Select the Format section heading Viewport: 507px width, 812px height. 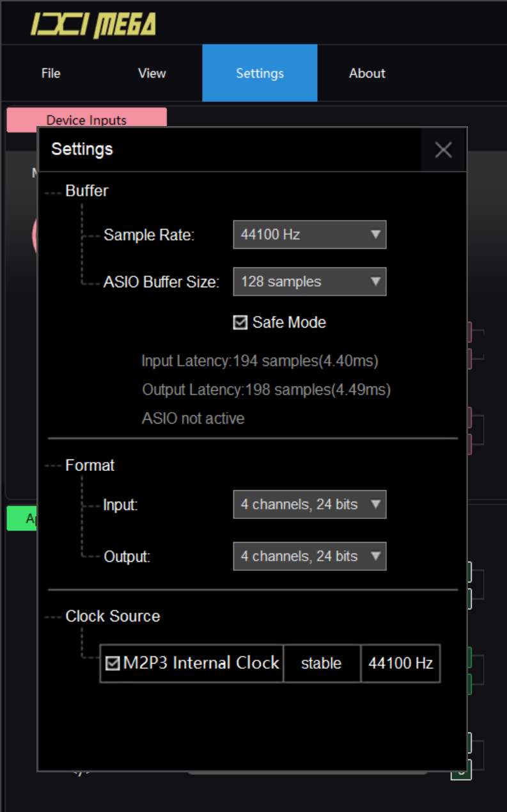[90, 465]
